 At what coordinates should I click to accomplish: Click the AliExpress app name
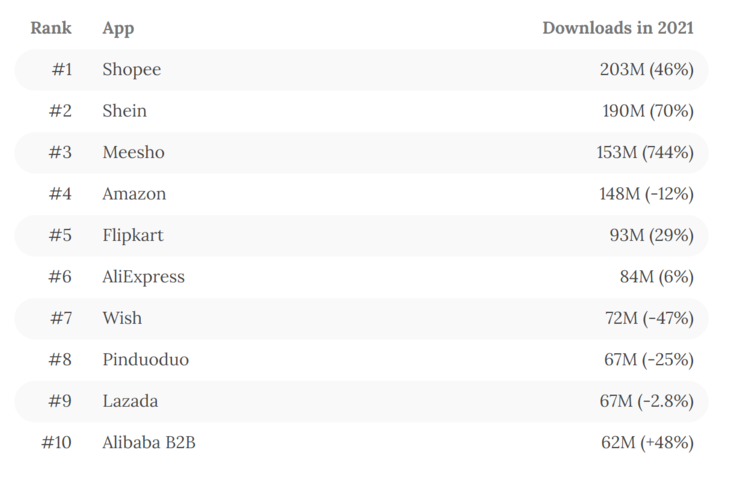[x=143, y=277]
